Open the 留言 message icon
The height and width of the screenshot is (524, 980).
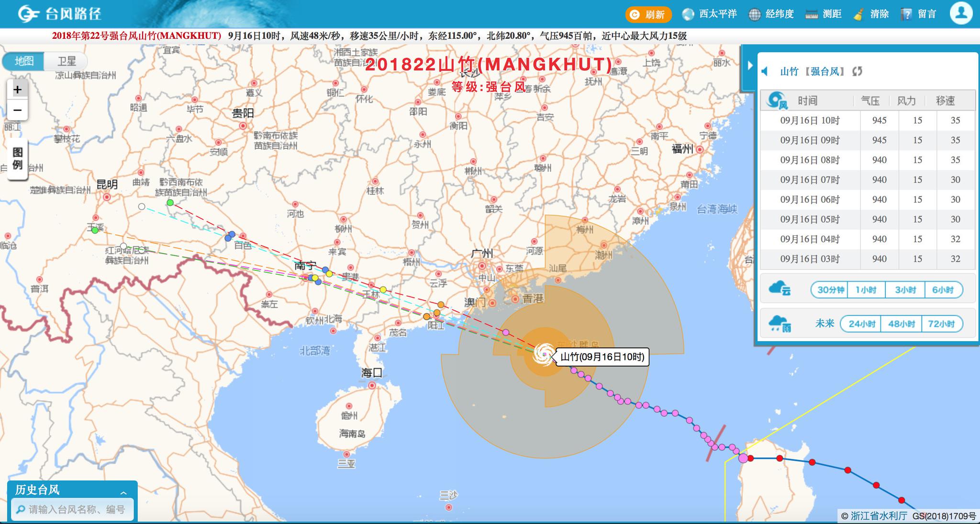[906, 14]
